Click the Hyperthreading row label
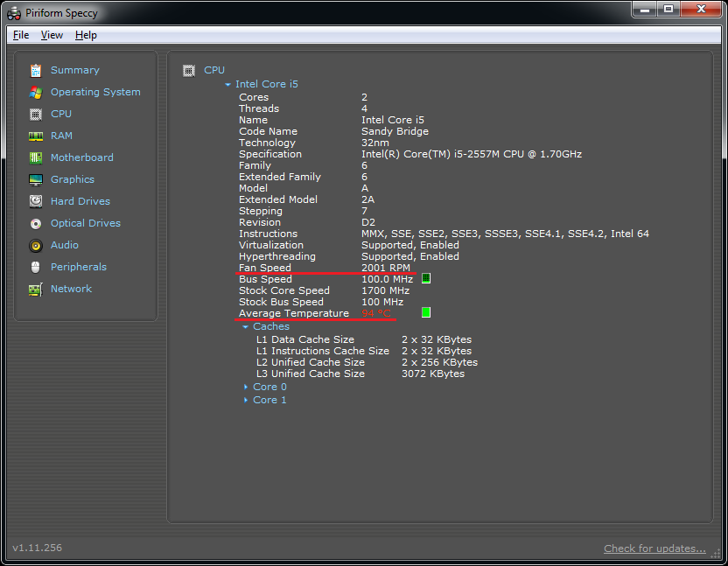Image resolution: width=728 pixels, height=566 pixels. [277, 257]
